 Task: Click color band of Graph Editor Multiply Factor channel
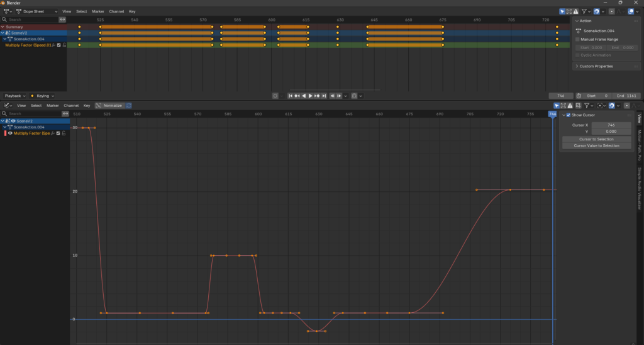click(x=5, y=133)
